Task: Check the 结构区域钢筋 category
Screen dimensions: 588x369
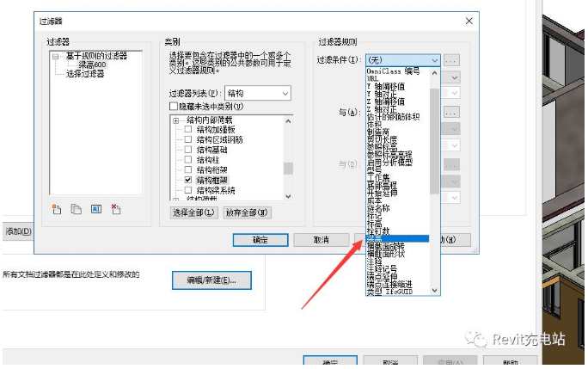Action: point(188,140)
